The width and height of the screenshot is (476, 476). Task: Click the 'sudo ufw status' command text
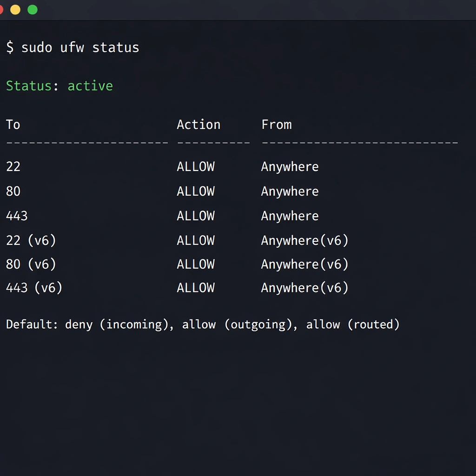tap(80, 47)
